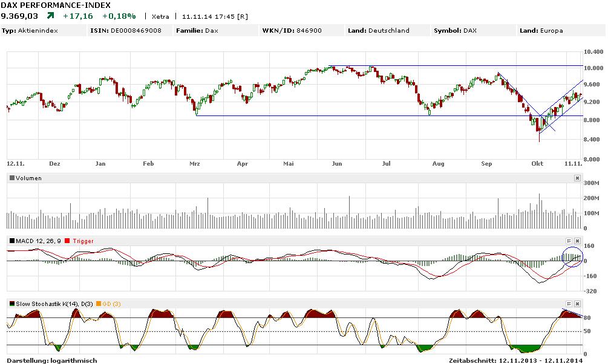Viewport: 608px width, 364px height.
Task: Click the red Trigger legend square
Action: coord(67,241)
